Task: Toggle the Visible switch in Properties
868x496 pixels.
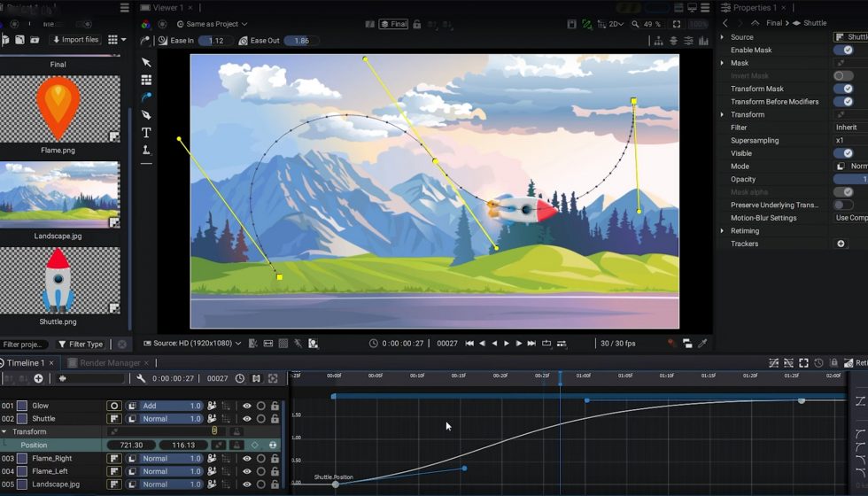Action: click(843, 153)
